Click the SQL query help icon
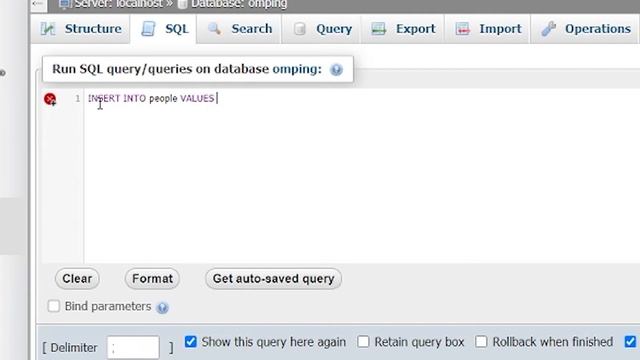 tap(336, 70)
